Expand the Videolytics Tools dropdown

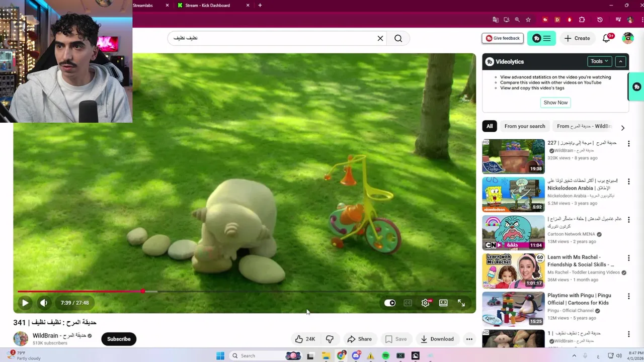pyautogui.click(x=599, y=61)
